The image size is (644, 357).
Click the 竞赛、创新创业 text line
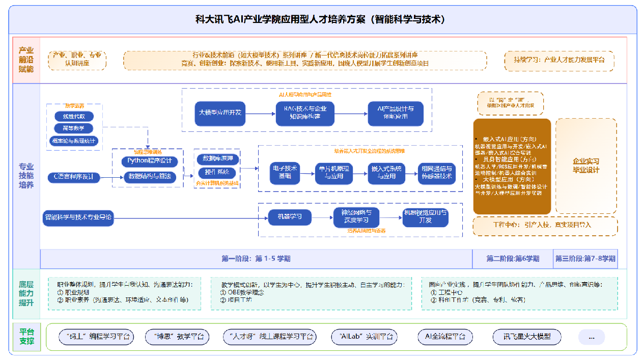(305, 64)
